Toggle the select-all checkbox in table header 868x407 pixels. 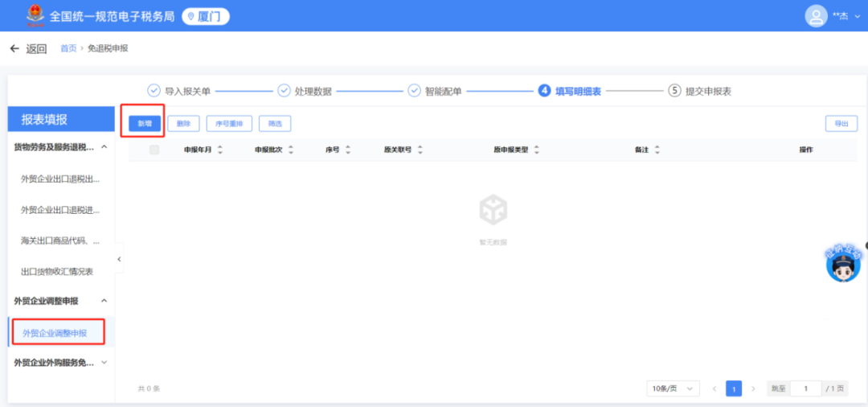click(x=154, y=150)
